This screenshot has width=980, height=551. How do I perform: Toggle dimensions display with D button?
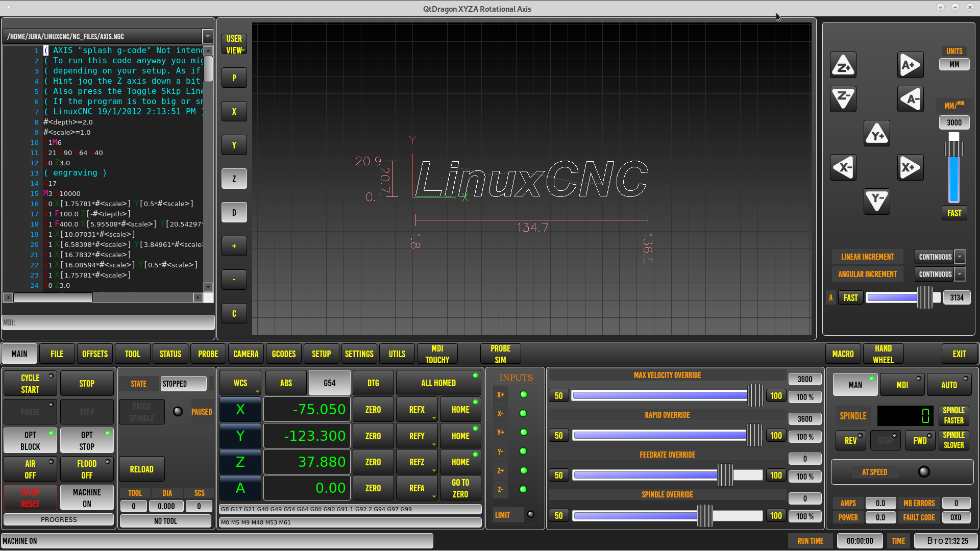pos(234,213)
